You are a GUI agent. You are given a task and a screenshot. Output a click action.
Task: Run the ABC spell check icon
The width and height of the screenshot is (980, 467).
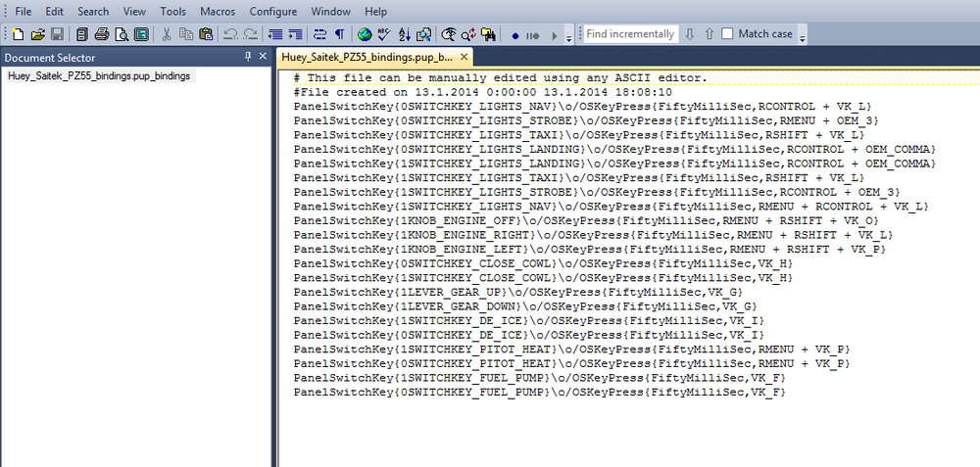tap(384, 34)
